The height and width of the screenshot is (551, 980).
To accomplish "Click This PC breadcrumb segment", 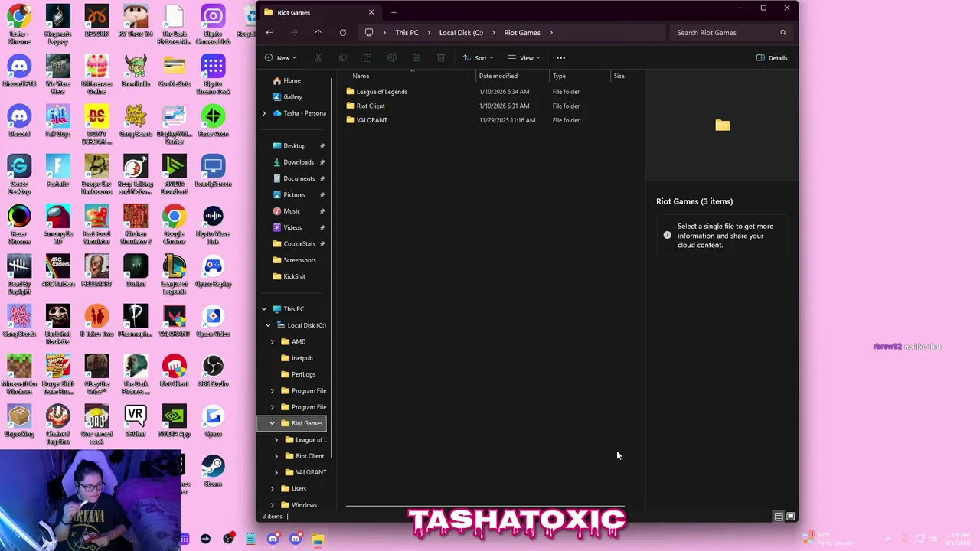I will click(407, 33).
